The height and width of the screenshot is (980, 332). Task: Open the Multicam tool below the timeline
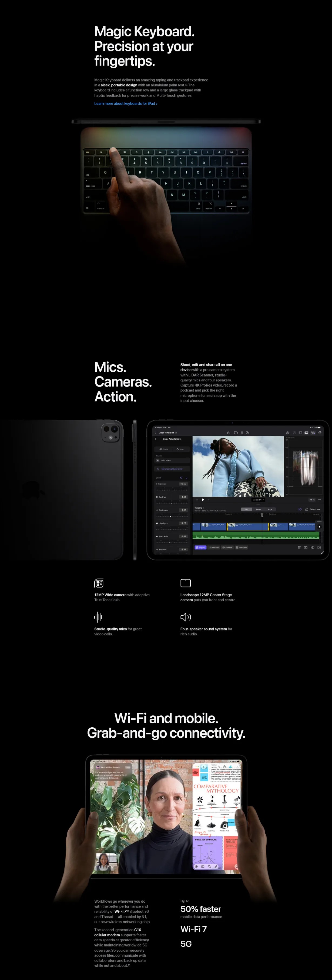tap(241, 547)
